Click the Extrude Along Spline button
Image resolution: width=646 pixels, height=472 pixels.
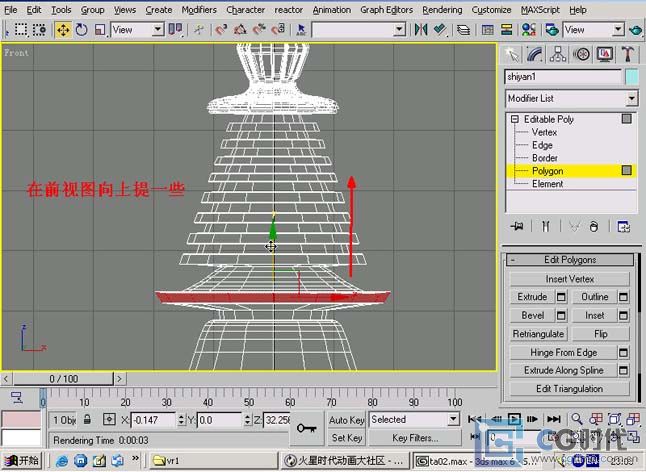click(564, 370)
